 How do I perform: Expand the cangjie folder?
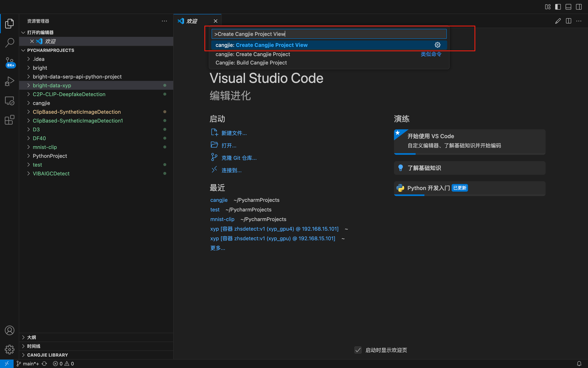click(x=41, y=103)
